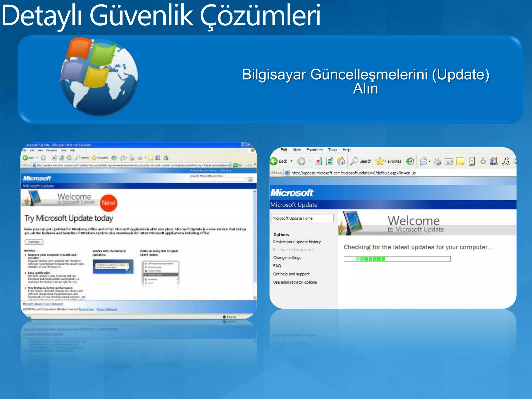The height and width of the screenshot is (399, 532).
Task: Click the phone-shaped device icon in right toolbar
Action: pyautogui.click(x=472, y=161)
